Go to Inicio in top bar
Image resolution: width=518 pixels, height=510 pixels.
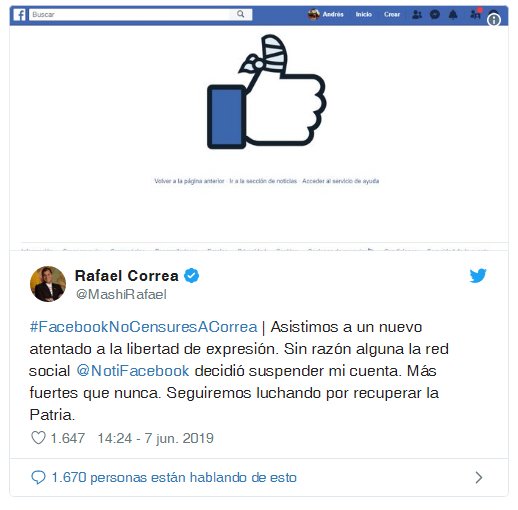(x=363, y=14)
